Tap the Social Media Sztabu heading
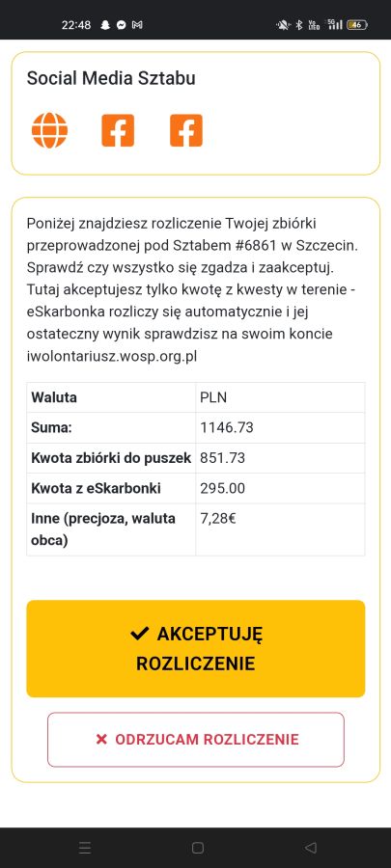This screenshot has width=391, height=868. 111,79
